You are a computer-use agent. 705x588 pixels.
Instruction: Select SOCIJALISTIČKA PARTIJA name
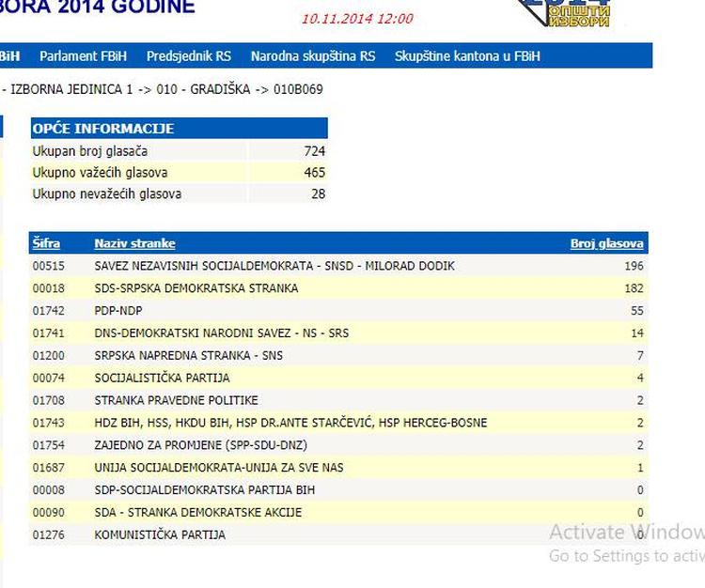click(x=163, y=379)
